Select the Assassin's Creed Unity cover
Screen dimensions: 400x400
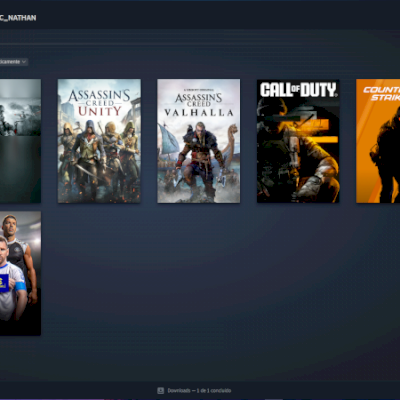point(99,141)
